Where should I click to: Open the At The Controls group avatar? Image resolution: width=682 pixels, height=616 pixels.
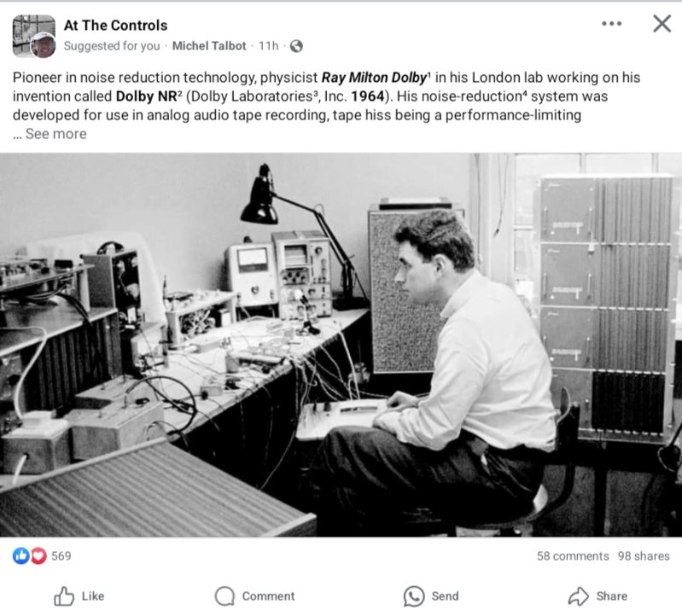(34, 36)
